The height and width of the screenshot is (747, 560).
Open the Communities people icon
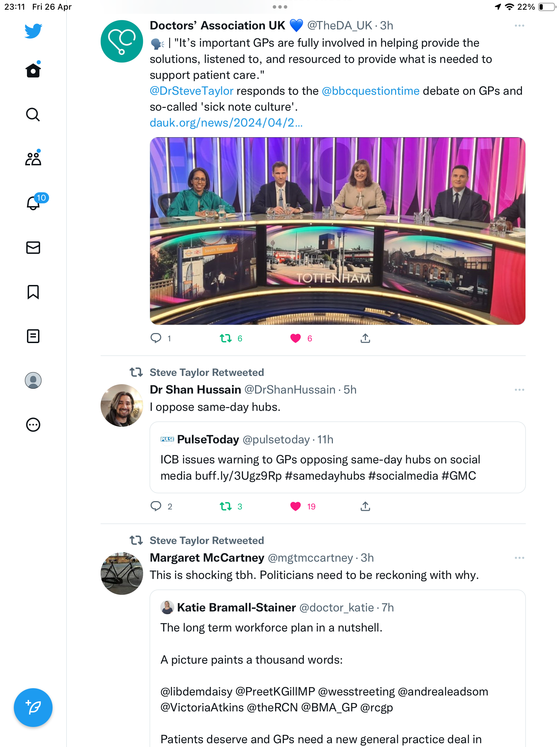tap(33, 158)
